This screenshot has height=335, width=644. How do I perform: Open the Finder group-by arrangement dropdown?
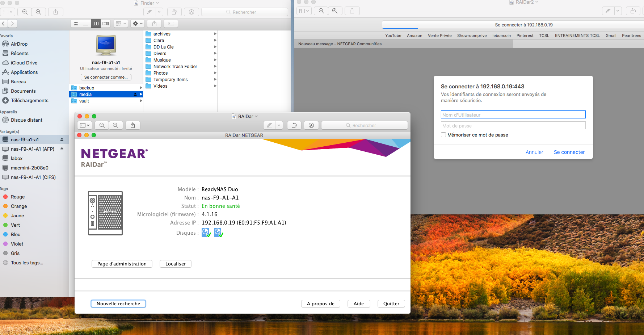(x=121, y=24)
